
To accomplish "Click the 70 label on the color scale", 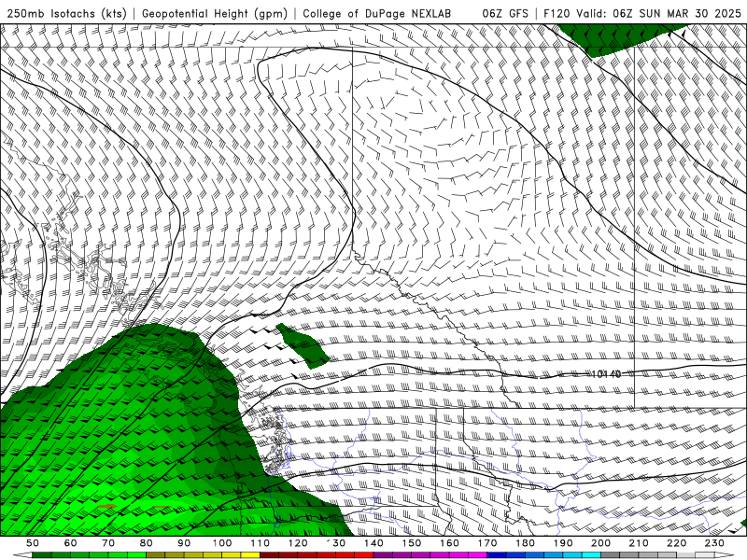I will tap(108, 543).
